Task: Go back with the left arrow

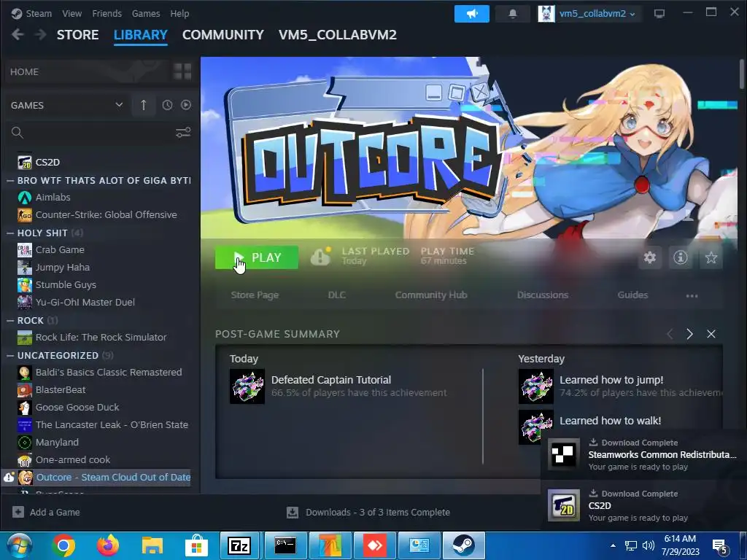Action: (18, 34)
